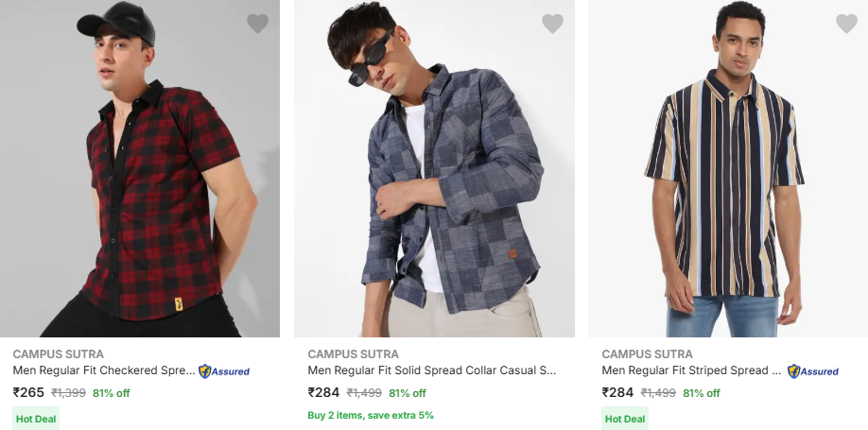Open the red checkered shirt product image
Viewport: 868px width, 430px height.
point(140,170)
